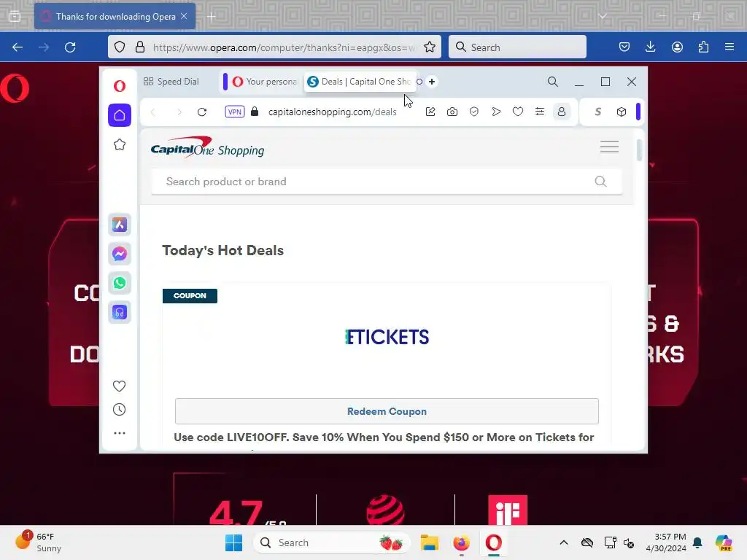Open Pocket save icon in Firefox toolbar
This screenshot has width=747, height=560.
[624, 47]
